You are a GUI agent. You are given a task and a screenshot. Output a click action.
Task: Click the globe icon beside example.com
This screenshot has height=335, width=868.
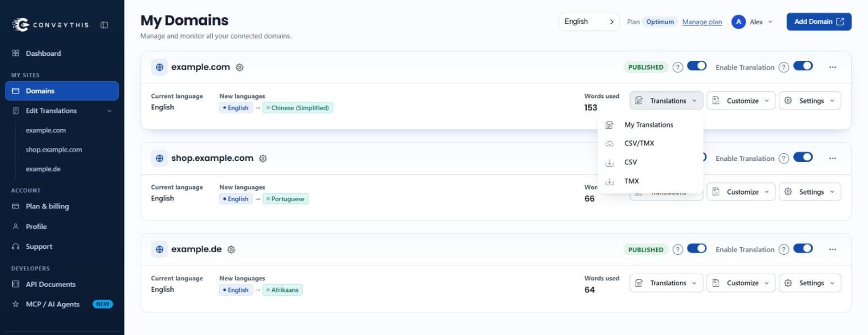point(159,67)
